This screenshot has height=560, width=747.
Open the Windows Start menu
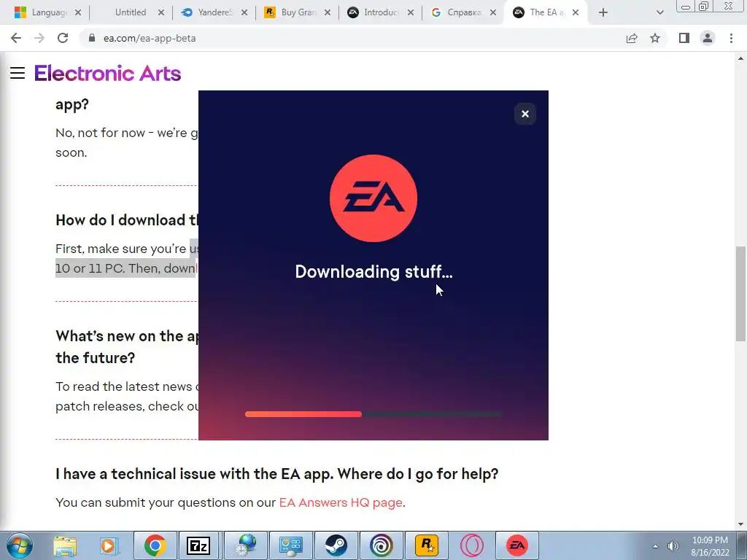(x=20, y=545)
